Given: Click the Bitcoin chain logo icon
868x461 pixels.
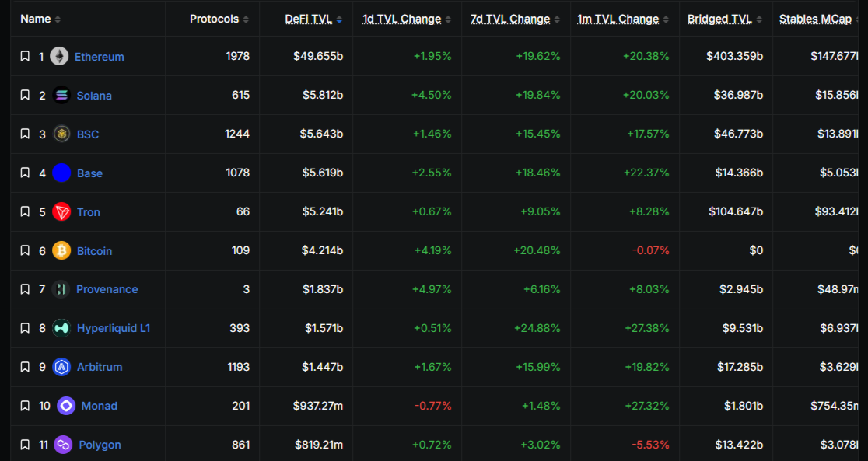Looking at the screenshot, I should (61, 250).
